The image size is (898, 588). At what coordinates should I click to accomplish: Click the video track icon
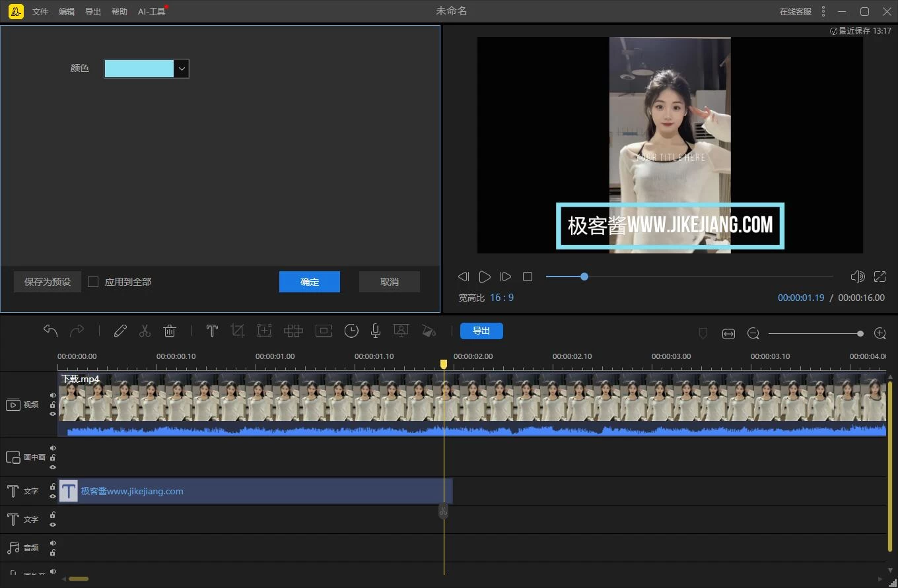pos(13,405)
